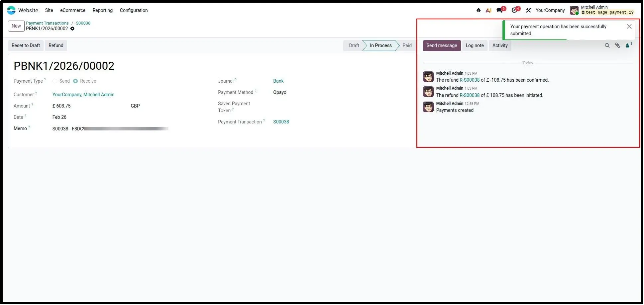Open the Configuration menu

point(134,10)
